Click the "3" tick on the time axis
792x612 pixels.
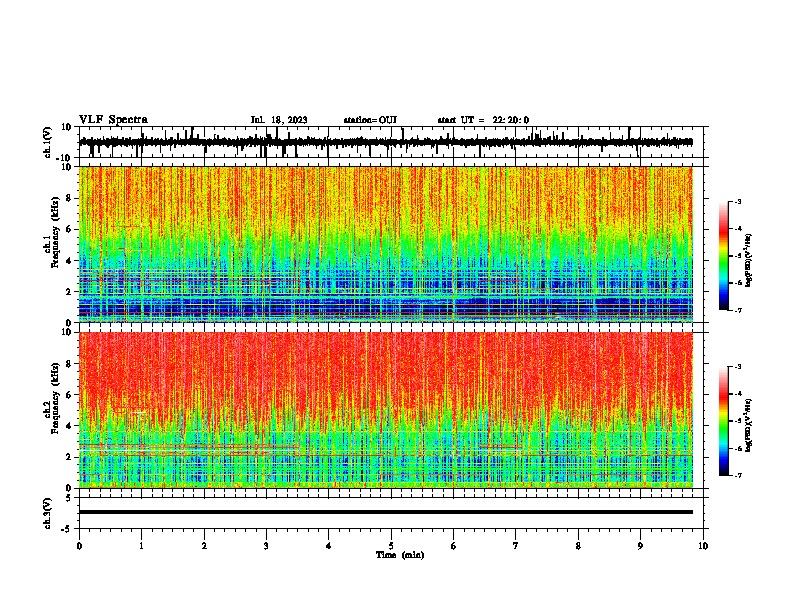coord(266,546)
